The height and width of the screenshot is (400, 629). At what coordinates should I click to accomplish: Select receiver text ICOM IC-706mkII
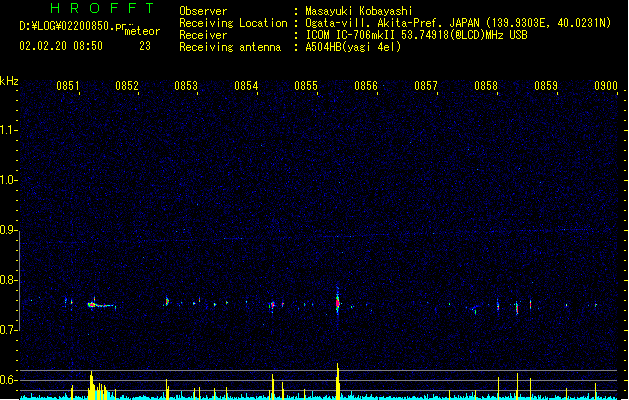(351, 35)
